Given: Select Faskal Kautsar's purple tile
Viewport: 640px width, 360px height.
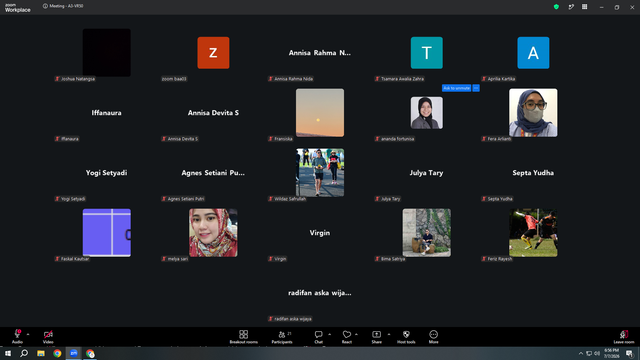Looking at the screenshot, I should (107, 233).
